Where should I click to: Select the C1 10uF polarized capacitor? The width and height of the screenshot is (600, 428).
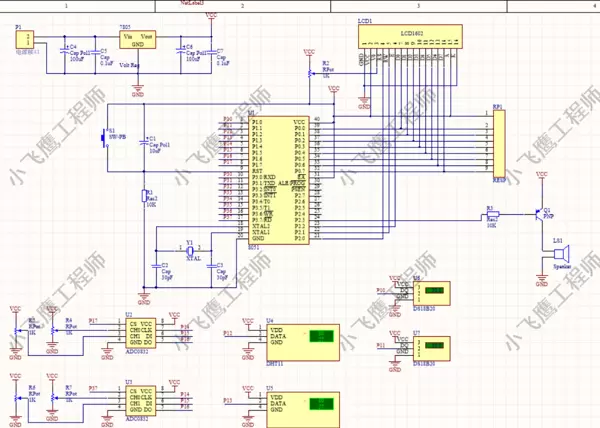pos(145,140)
